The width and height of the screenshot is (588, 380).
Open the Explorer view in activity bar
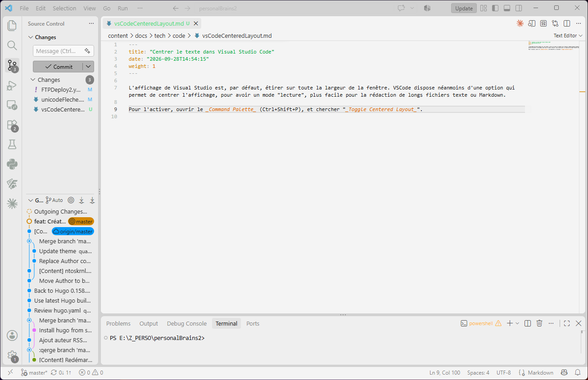tap(12, 25)
